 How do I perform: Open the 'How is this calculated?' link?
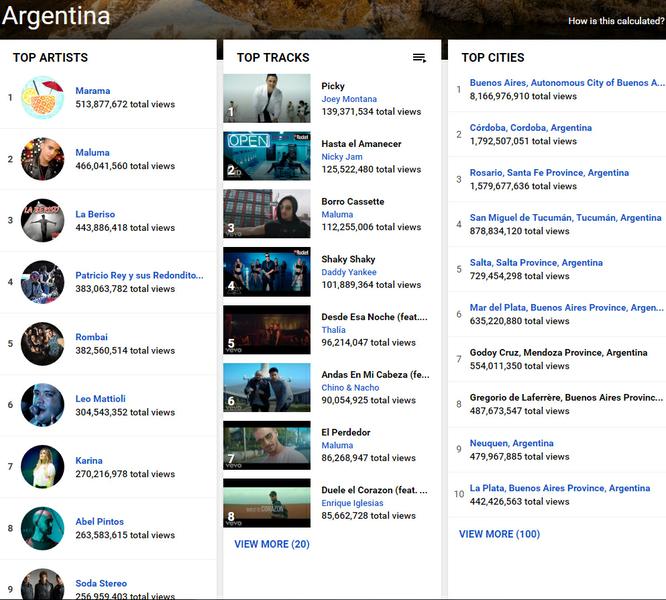click(614, 21)
